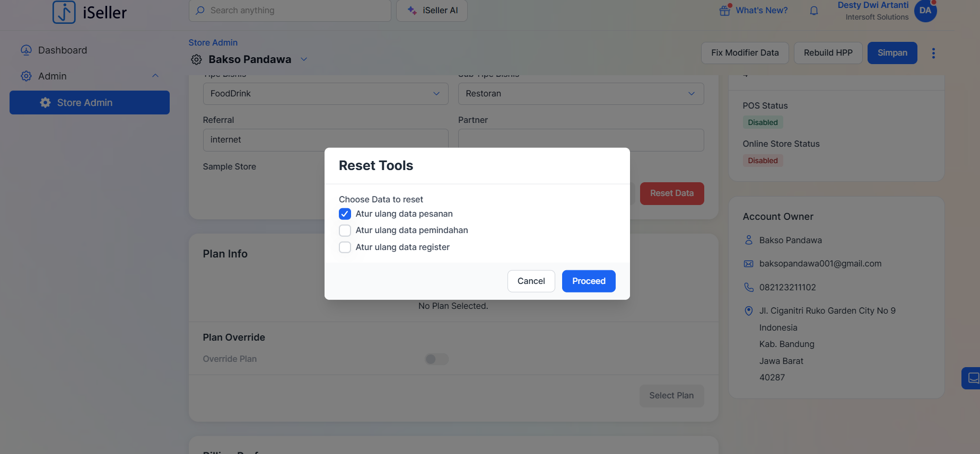980x454 pixels.
Task: Open the three-dot more options menu
Action: tap(933, 53)
